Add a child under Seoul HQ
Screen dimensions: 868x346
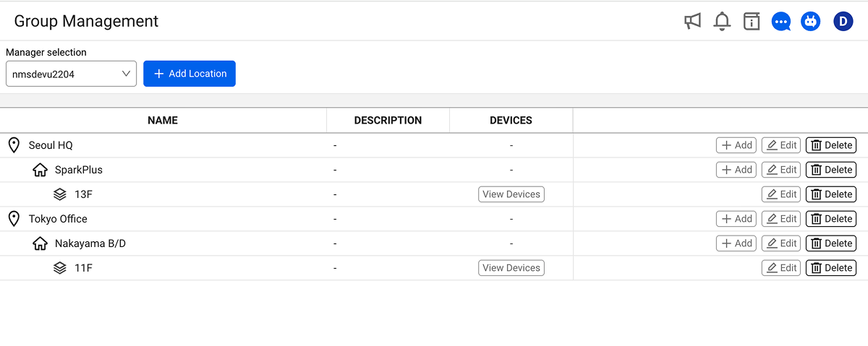tap(736, 145)
